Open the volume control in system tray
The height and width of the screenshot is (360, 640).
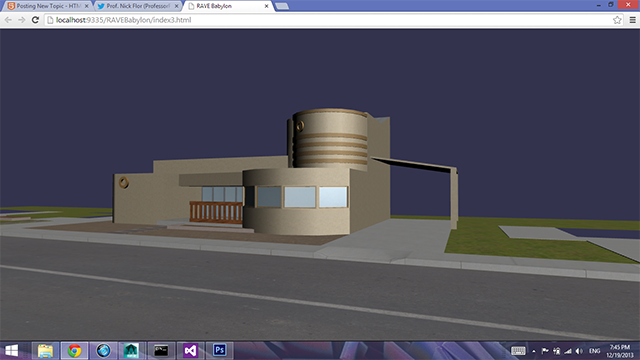(x=579, y=351)
